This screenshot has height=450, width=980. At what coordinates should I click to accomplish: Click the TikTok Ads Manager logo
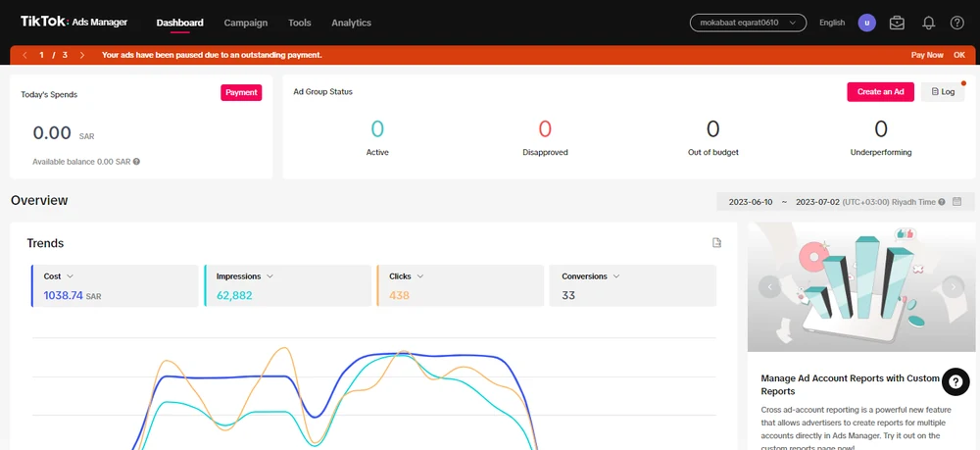(73, 22)
